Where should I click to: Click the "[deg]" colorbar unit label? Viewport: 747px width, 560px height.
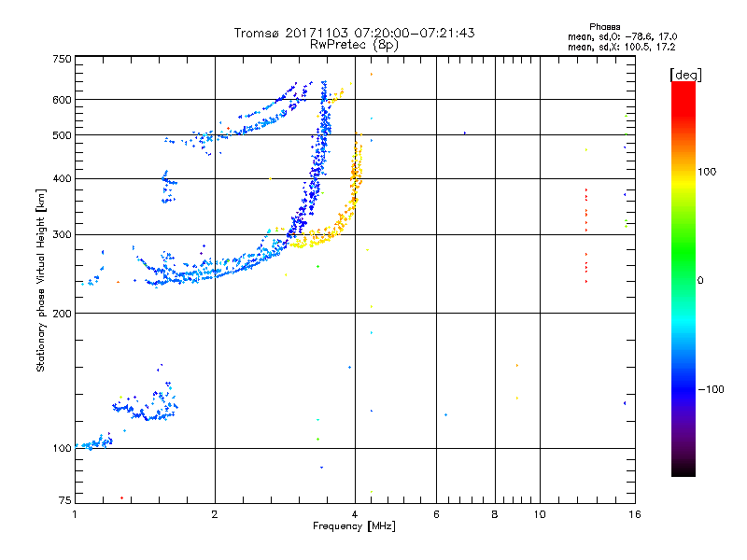click(x=685, y=75)
